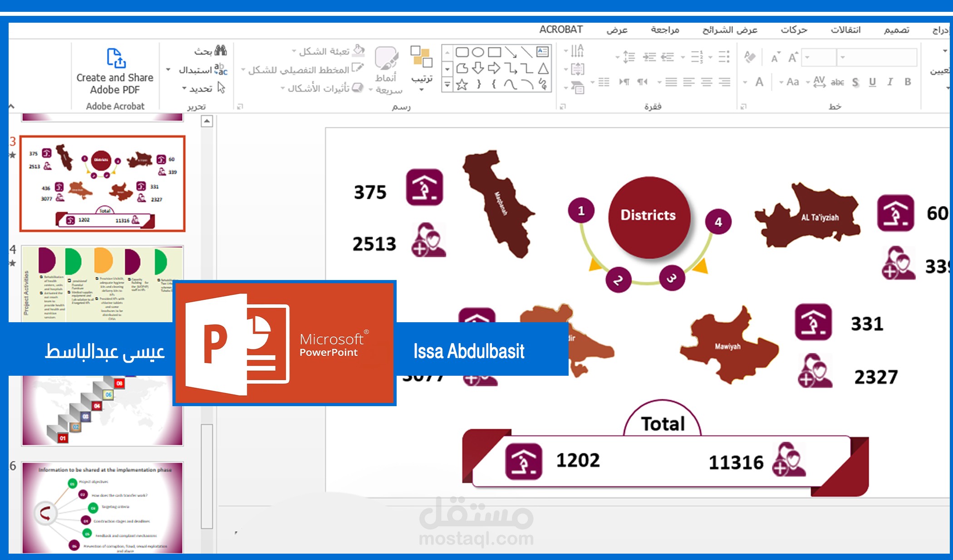
Task: Open the Slide Show (عرض الشرائح) tab
Action: tap(730, 29)
